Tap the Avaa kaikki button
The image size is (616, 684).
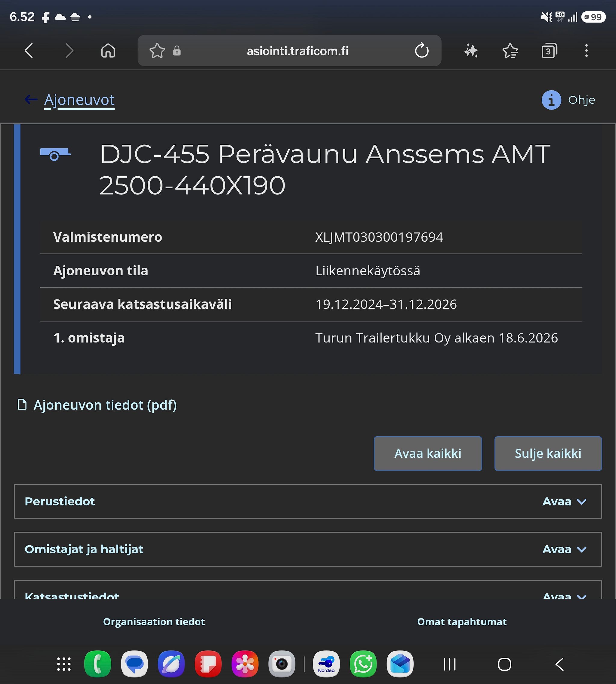pyautogui.click(x=428, y=453)
